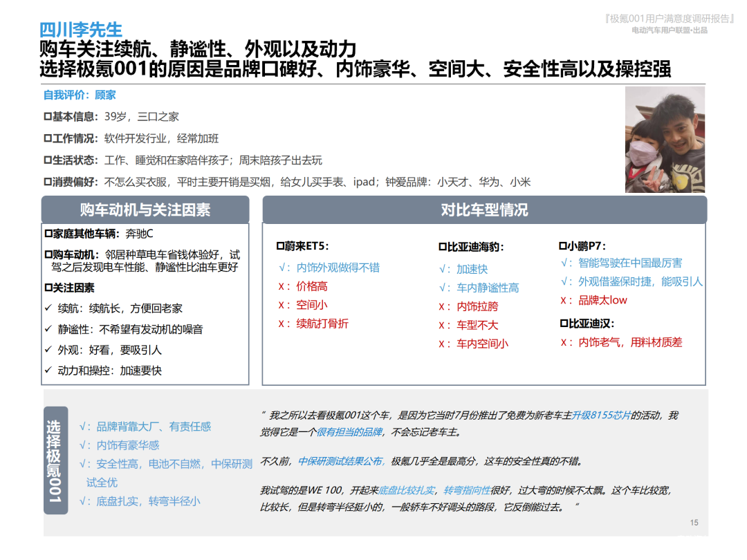Click the checkmark next to 续航
747x560 pixels.
click(x=48, y=308)
